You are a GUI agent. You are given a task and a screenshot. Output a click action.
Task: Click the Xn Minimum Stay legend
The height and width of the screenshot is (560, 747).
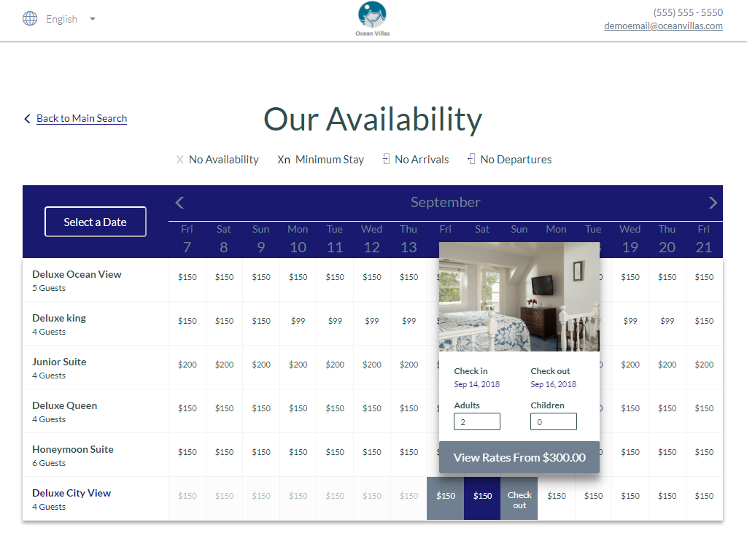pyautogui.click(x=321, y=160)
